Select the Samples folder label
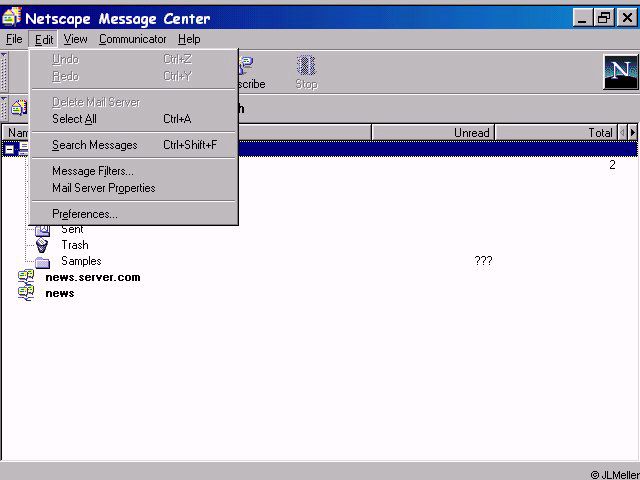Screen dimensions: 640x480 [81, 261]
